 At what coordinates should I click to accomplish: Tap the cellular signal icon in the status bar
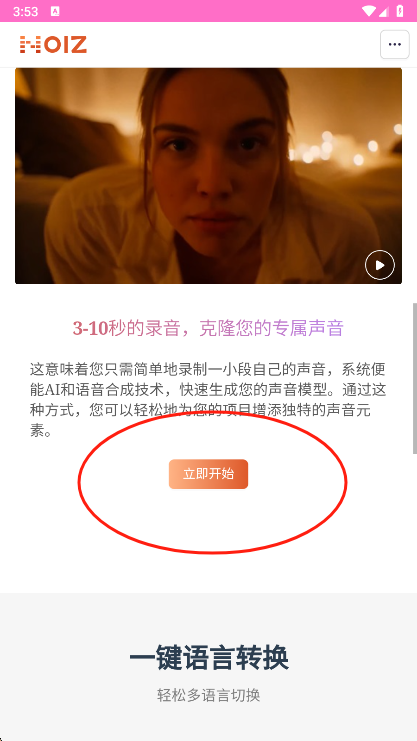pos(384,11)
